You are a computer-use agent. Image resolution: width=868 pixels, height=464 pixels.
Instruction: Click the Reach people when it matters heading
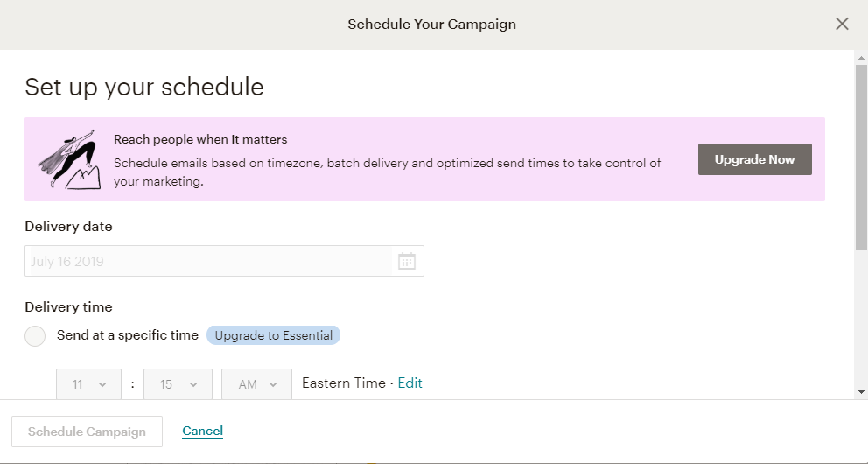200,139
